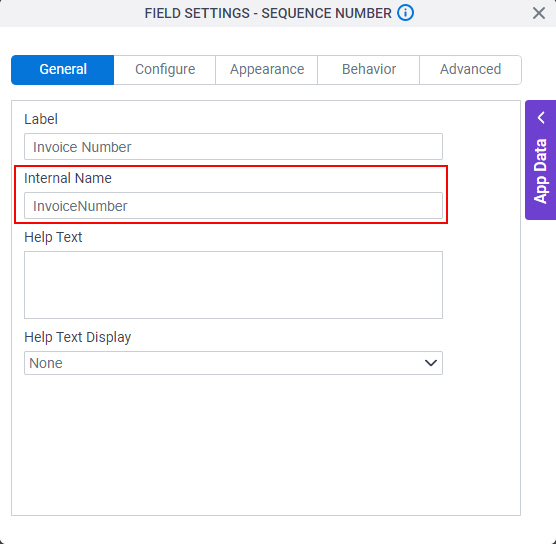Open the info icon beside Sequence Number title
The height and width of the screenshot is (544, 556).
pos(405,13)
